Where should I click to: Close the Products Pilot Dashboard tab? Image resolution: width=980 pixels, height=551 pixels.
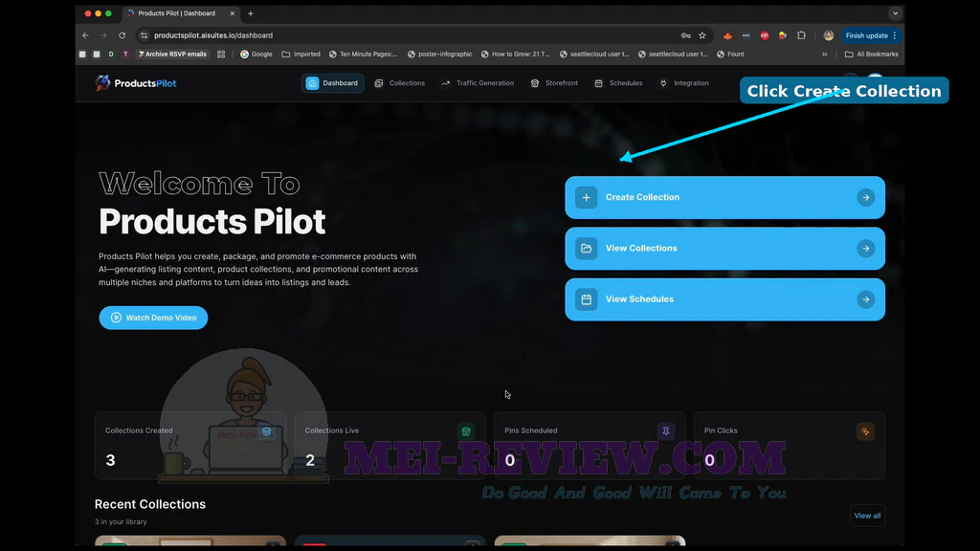point(233,13)
